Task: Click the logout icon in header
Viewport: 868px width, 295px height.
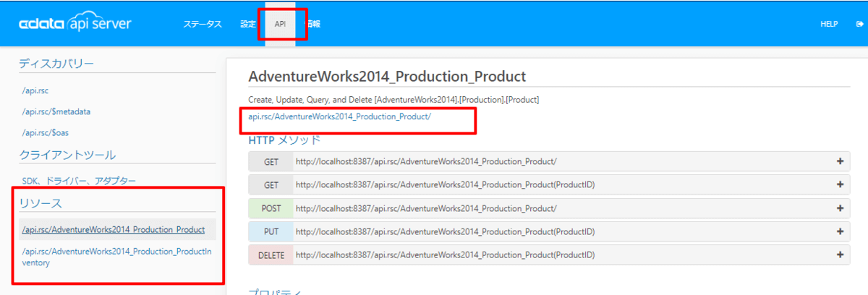Action: click(859, 24)
